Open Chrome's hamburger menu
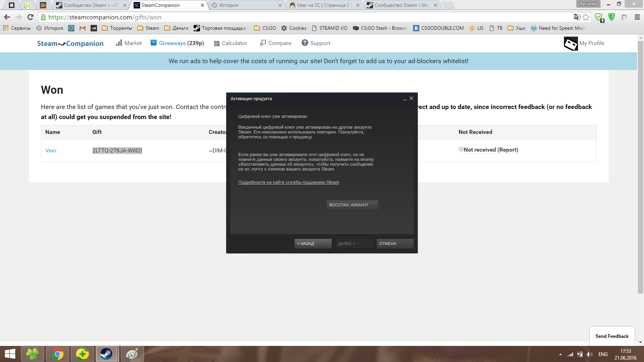The height and width of the screenshot is (362, 644). (637, 17)
